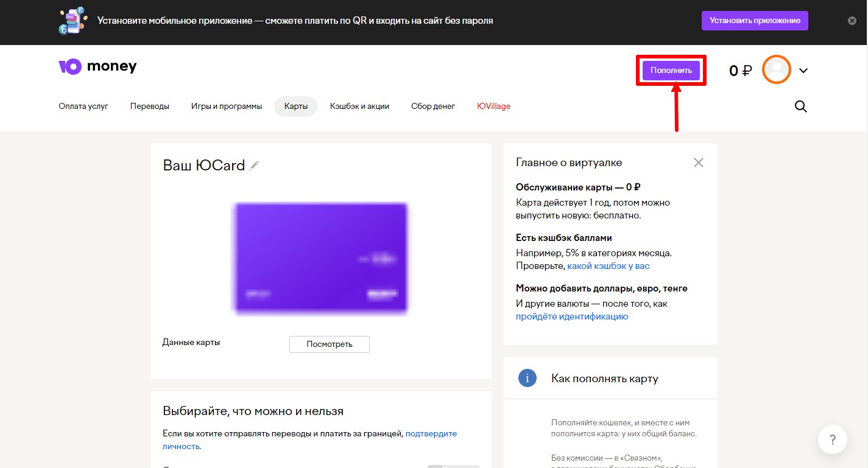Go to Сбор денег section
This screenshot has height=468, width=868.
click(433, 106)
